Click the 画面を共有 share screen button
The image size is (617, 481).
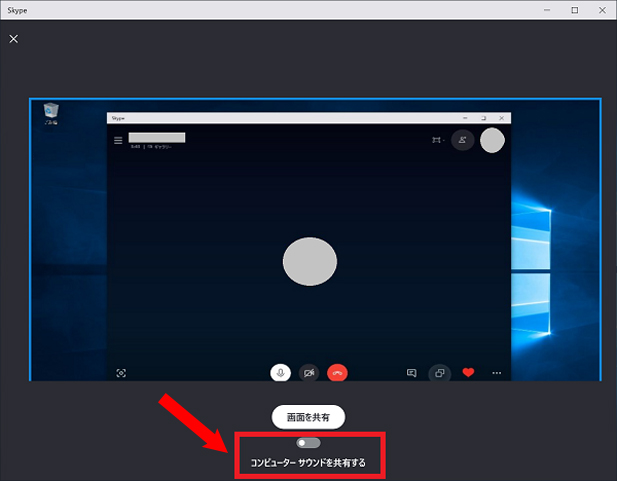click(x=308, y=417)
